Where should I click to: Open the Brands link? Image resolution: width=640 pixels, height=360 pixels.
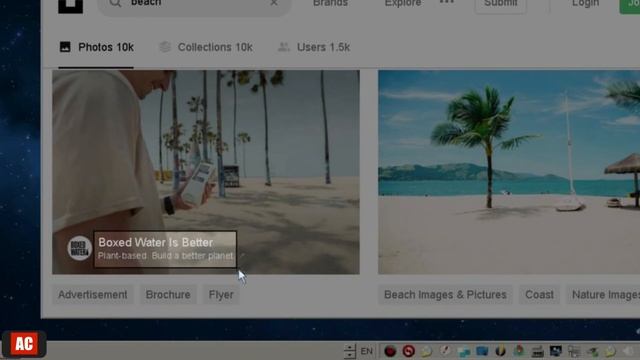point(330,3)
